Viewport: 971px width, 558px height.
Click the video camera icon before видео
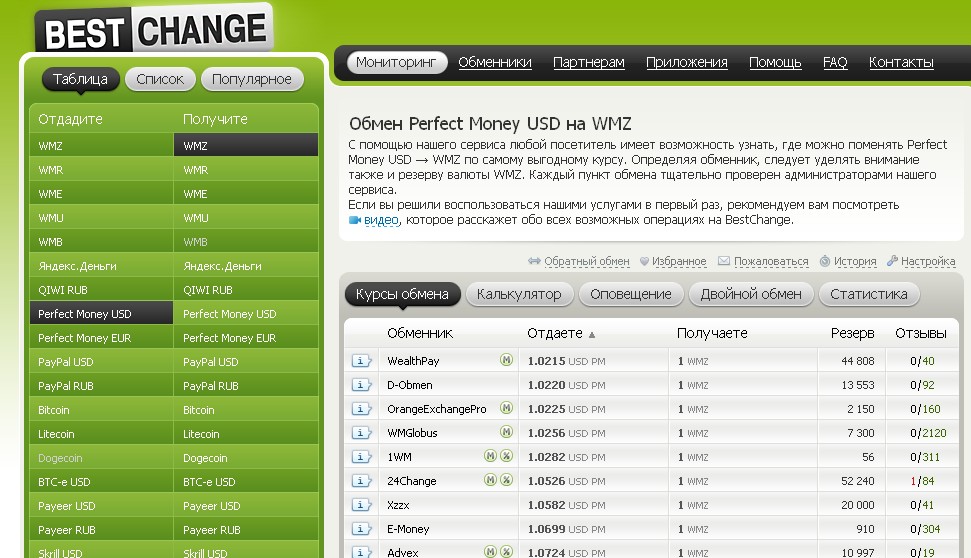point(355,220)
